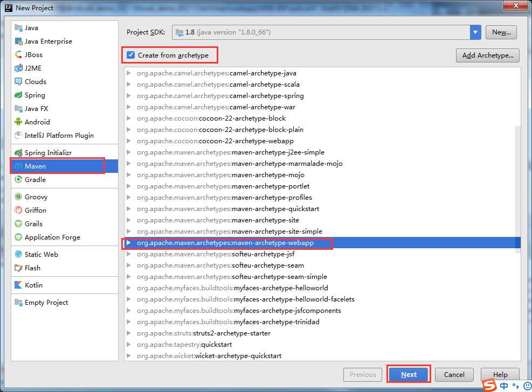Click the Empty Project icon
This screenshot has height=392, width=532.
click(x=18, y=302)
